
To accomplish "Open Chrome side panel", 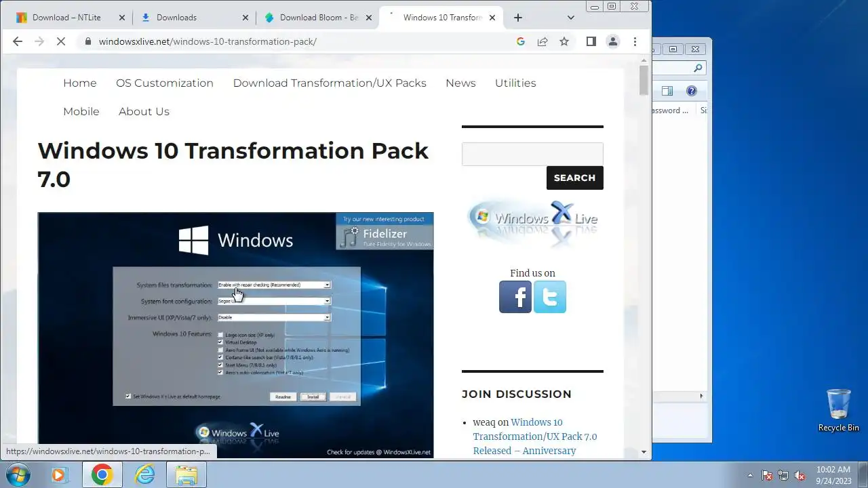I will pos(591,41).
